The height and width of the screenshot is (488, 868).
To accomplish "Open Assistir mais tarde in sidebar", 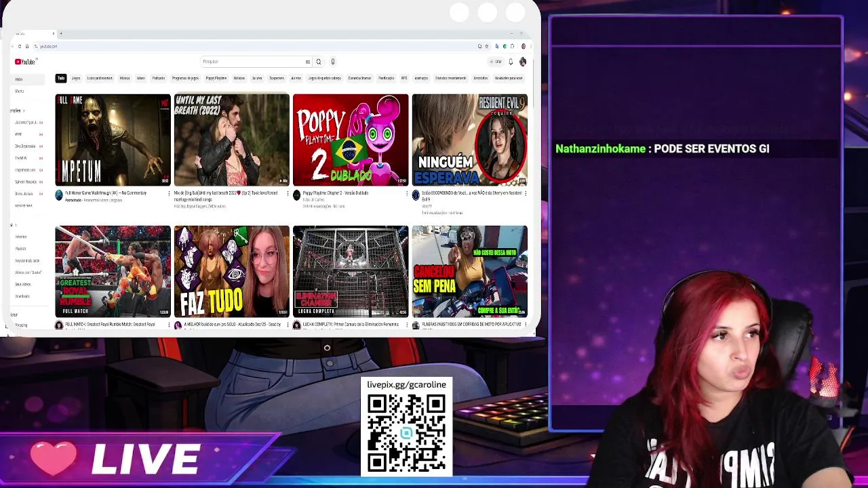I will coord(27,260).
